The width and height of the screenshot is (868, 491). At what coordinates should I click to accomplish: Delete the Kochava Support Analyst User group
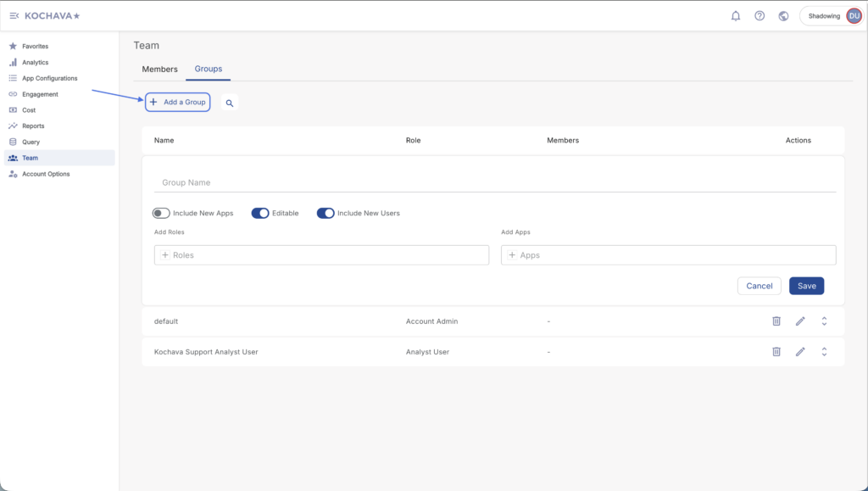point(776,352)
